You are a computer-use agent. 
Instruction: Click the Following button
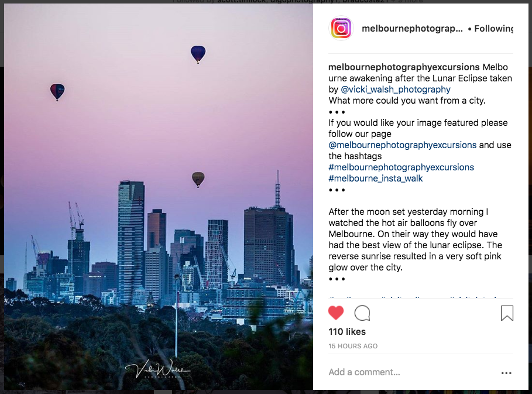point(493,29)
